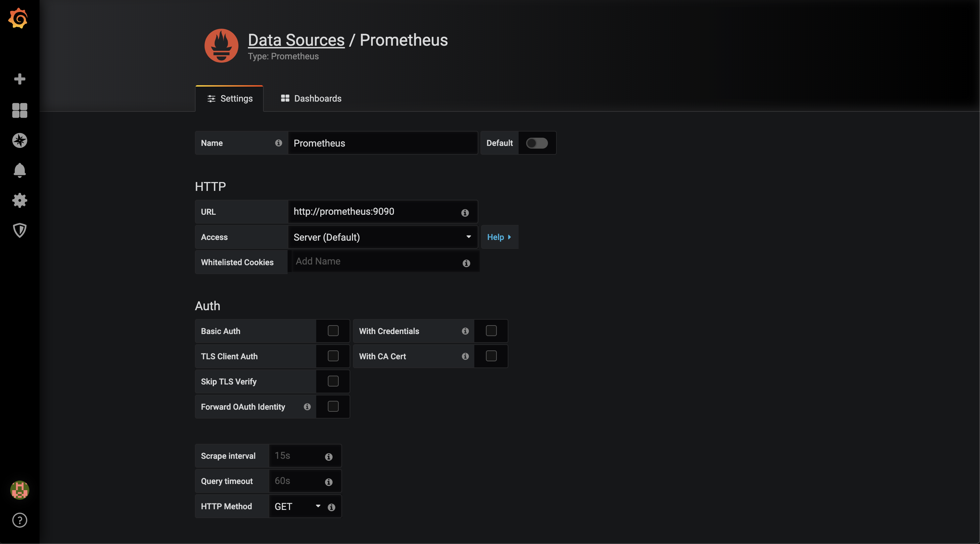The image size is (980, 544).
Task: Show info tooltip for With Credentials
Action: click(465, 331)
